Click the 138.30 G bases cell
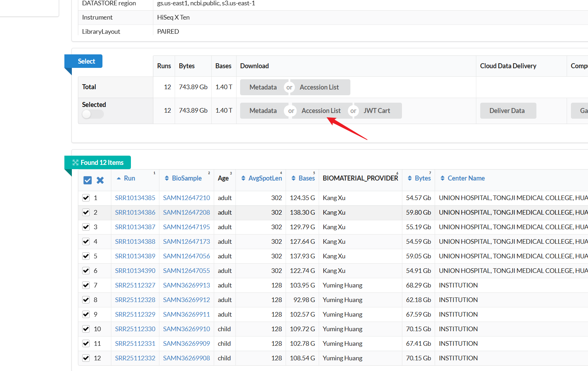Screen dimensions: 588x371 pos(302,213)
